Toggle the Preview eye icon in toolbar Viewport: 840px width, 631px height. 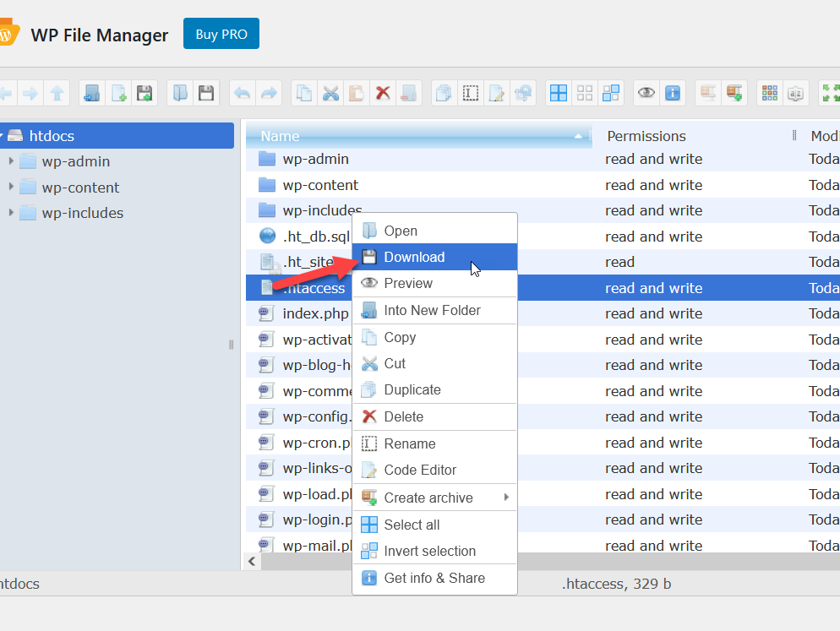(646, 94)
